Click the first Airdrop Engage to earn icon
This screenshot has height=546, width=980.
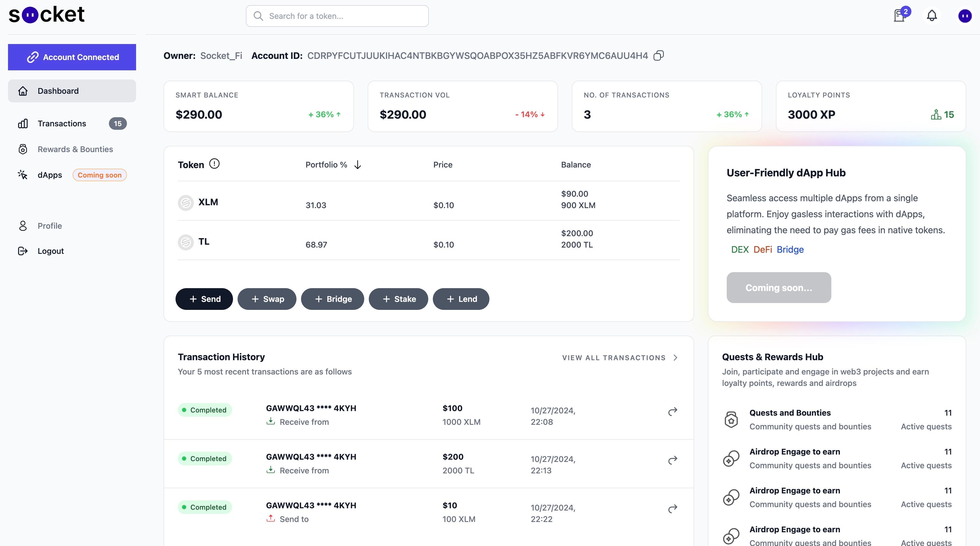click(x=731, y=459)
